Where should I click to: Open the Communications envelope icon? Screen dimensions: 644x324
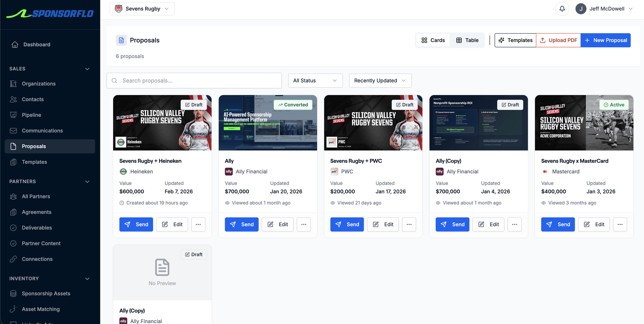click(13, 130)
